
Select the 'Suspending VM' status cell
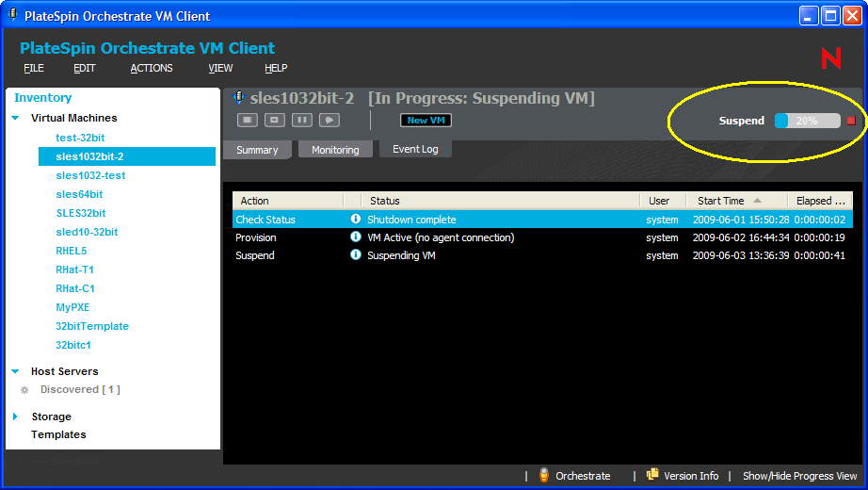click(401, 255)
